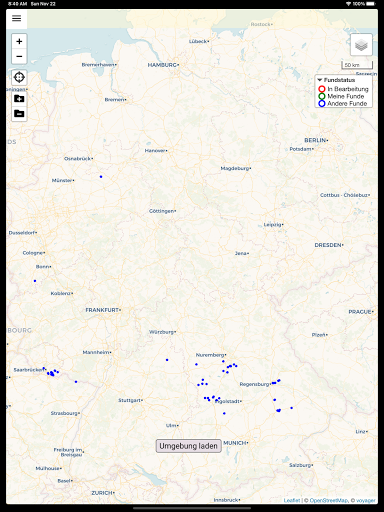Click the Stuttgart map label
The width and height of the screenshot is (384, 512).
tap(130, 400)
